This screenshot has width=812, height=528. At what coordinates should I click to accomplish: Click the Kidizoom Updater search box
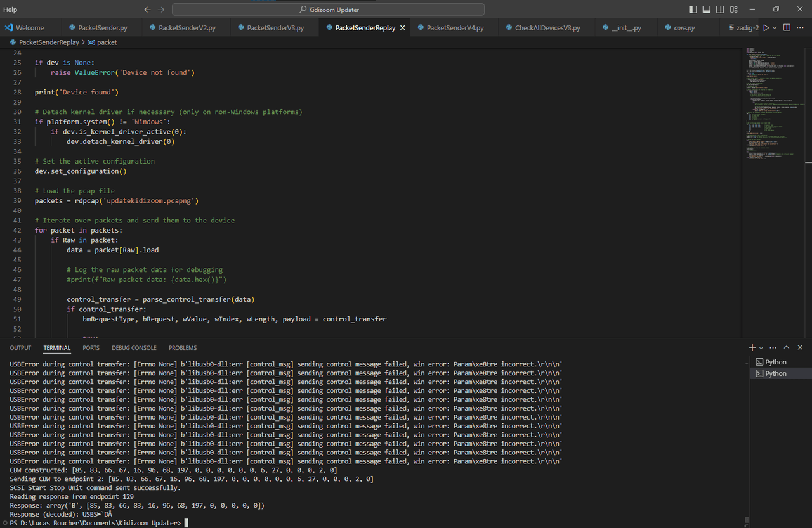click(328, 10)
